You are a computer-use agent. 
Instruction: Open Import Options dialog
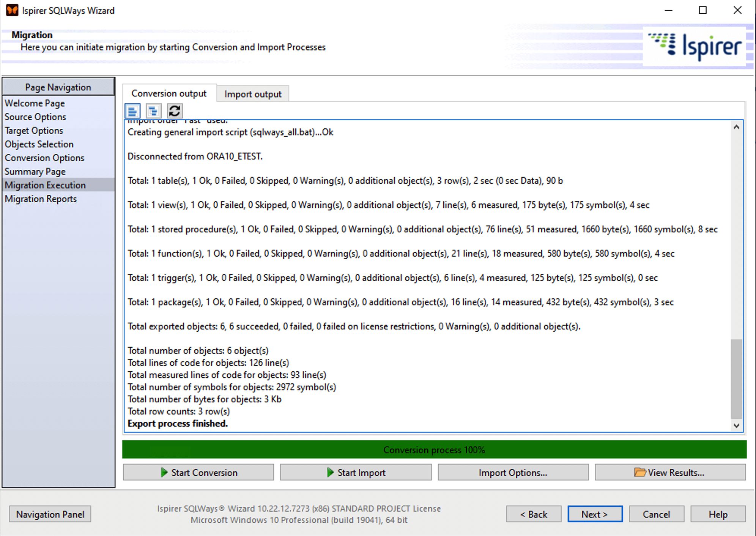click(513, 473)
